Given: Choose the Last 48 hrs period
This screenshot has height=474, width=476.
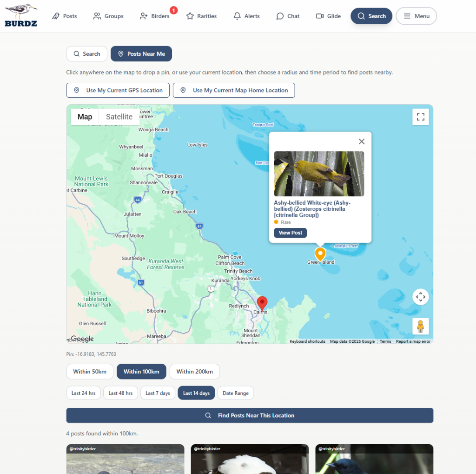Looking at the screenshot, I should [120, 393].
